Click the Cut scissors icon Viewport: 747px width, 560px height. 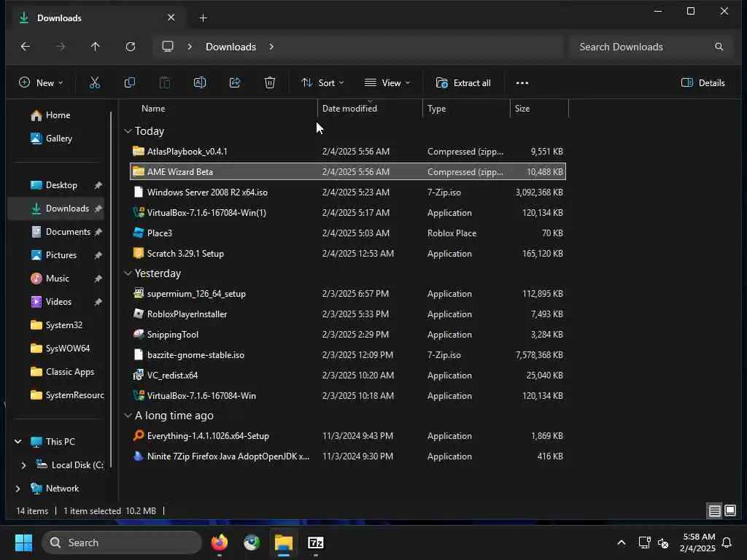point(94,83)
